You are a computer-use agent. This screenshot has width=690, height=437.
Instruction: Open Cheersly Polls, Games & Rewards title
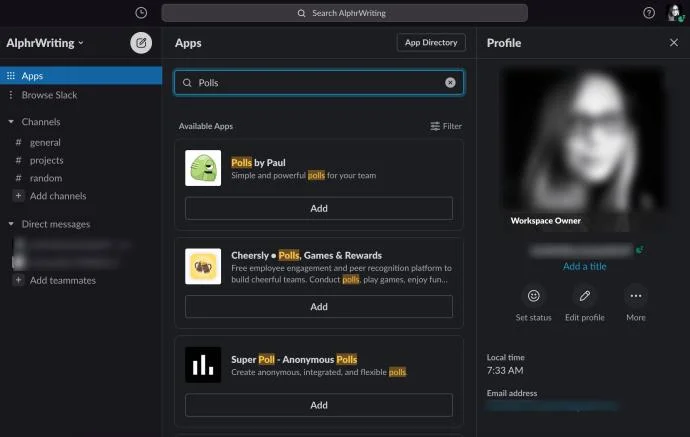click(x=306, y=255)
